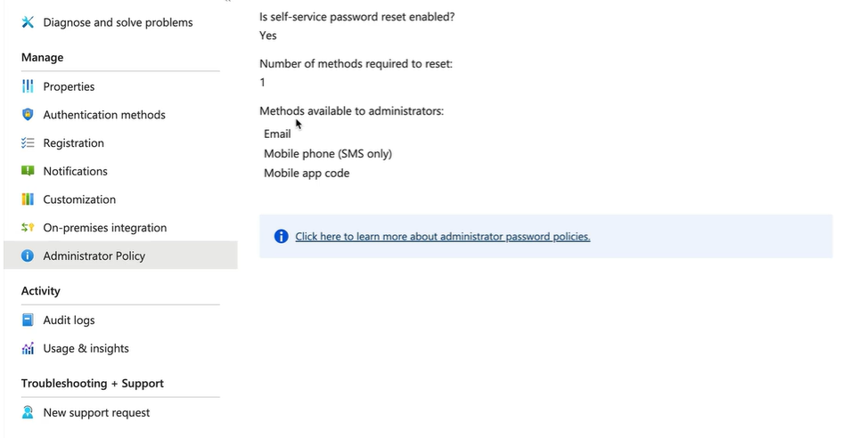The height and width of the screenshot is (438, 868).
Task: Click the Diagnose and solve problems wrench icon
Action: 28,22
